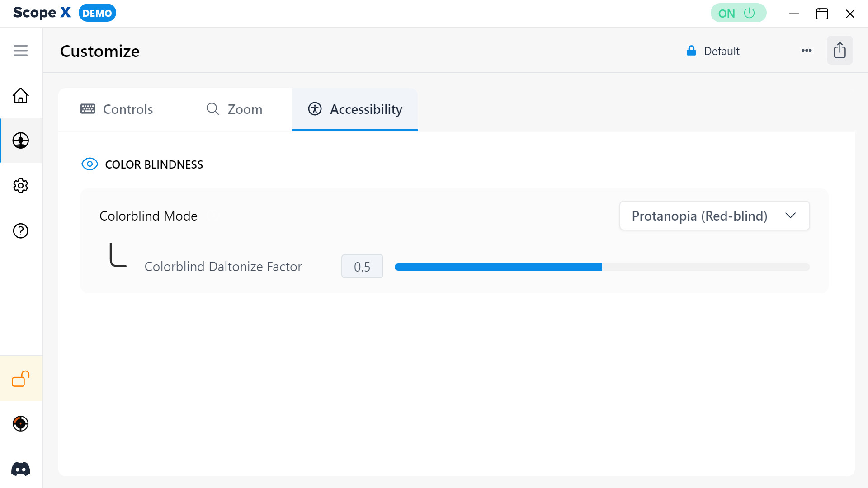Click the share/export profile icon
This screenshot has height=488, width=868.
[840, 50]
